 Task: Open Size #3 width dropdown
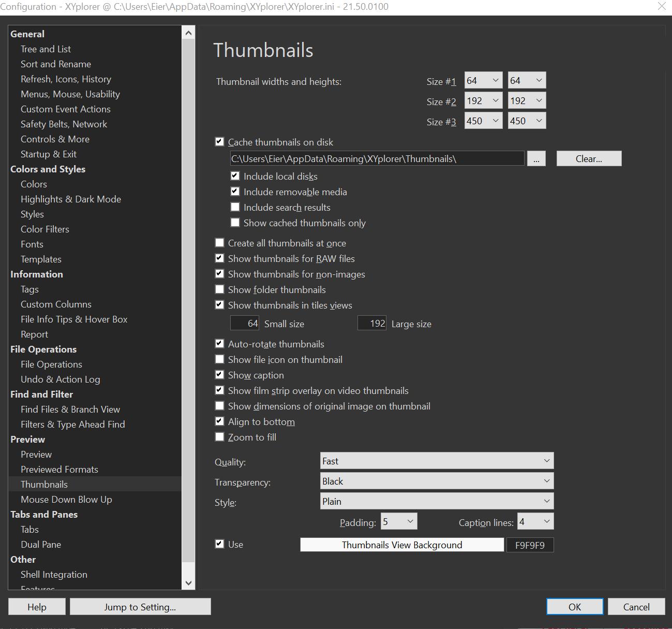483,121
